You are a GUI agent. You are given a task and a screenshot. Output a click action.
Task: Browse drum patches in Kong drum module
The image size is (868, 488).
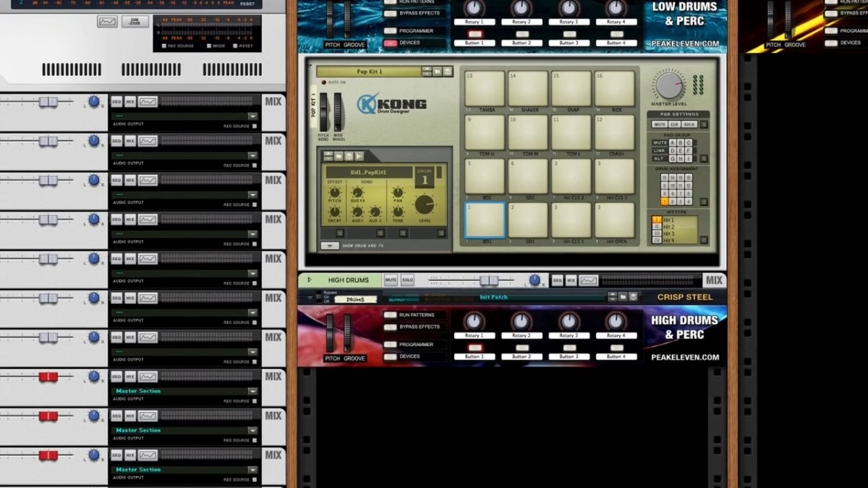pos(339,155)
